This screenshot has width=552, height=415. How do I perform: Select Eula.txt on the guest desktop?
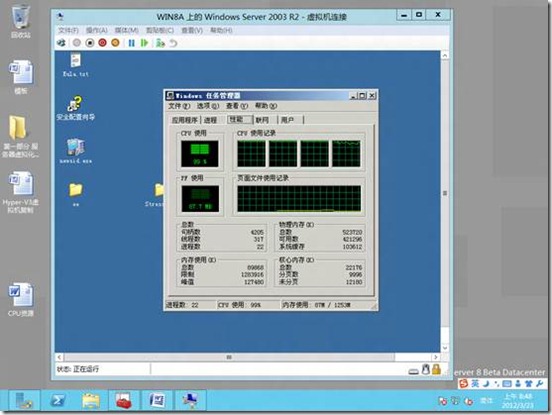point(76,65)
